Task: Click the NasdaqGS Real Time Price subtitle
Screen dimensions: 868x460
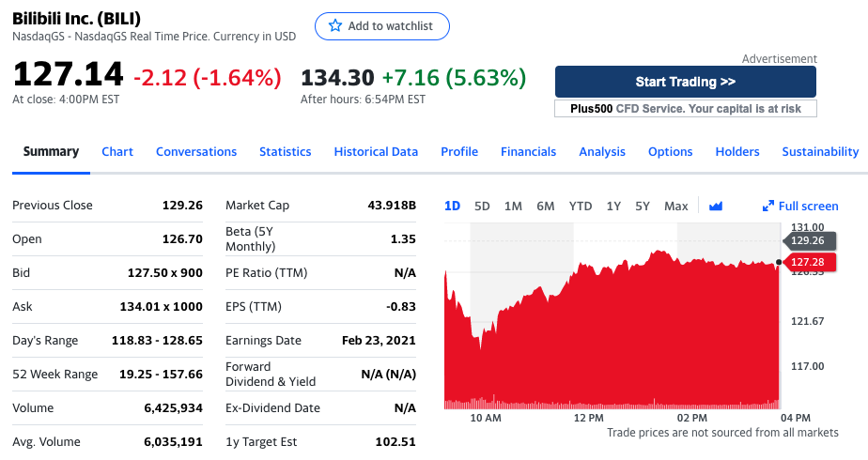Action: tap(154, 37)
